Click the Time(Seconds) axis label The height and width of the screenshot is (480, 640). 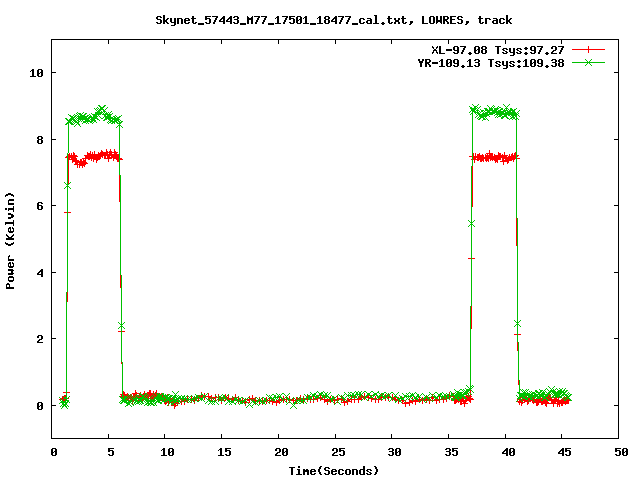(x=333, y=471)
